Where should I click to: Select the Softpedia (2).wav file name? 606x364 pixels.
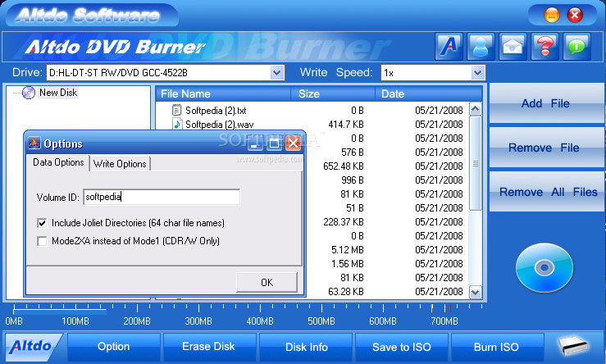[220, 125]
